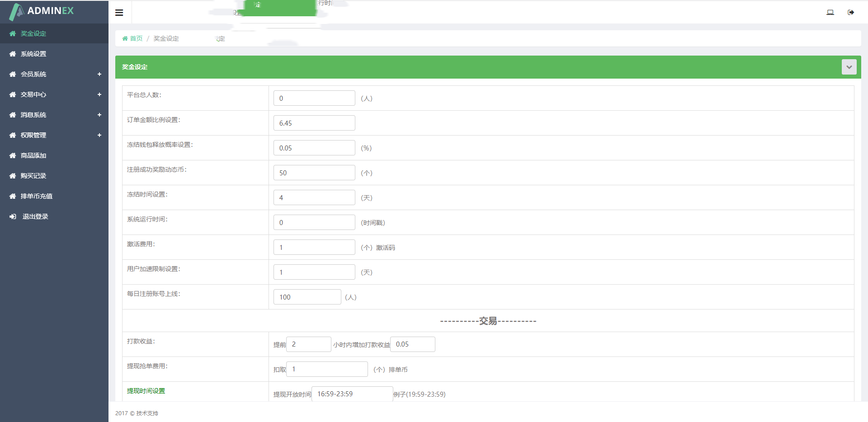Focus the 提现开放时间 input field
The image size is (868, 422).
click(x=352, y=394)
